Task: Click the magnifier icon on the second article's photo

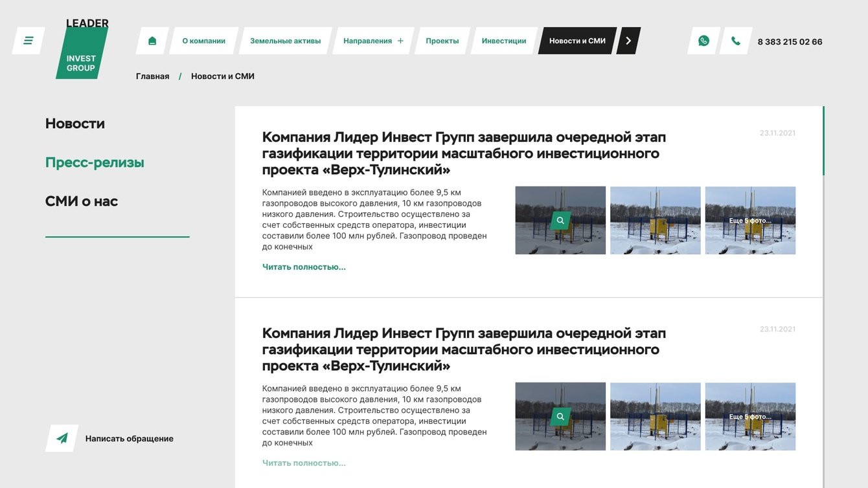Action: click(560, 417)
